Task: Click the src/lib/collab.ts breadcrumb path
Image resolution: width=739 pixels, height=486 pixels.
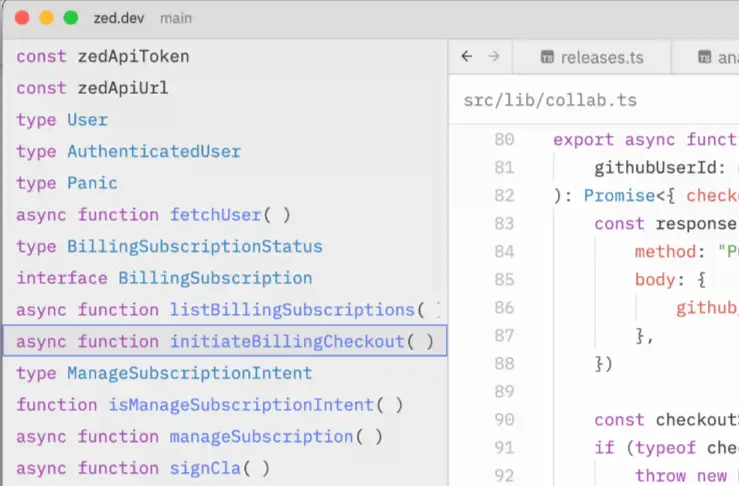Action: [550, 100]
